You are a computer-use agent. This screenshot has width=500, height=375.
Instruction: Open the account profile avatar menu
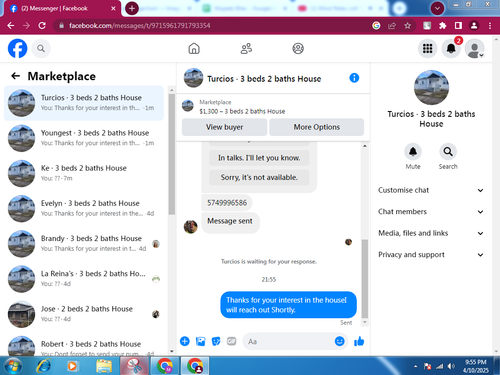coord(475,49)
